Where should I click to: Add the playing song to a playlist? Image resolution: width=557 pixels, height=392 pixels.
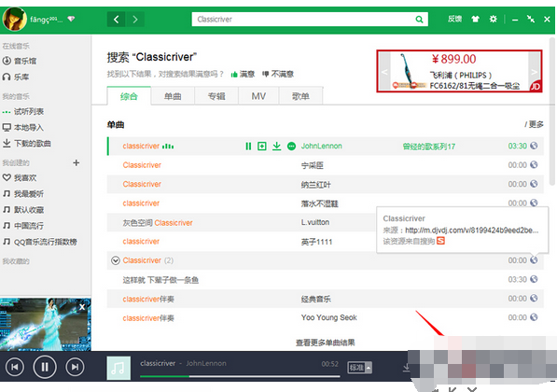click(262, 147)
